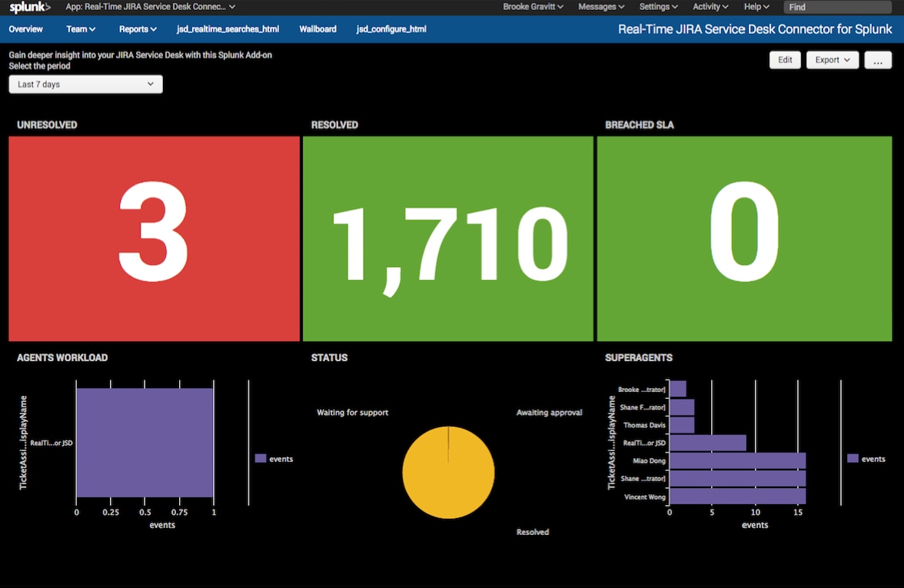
Task: Open jsd_realtime_searches_html page
Action: point(228,29)
